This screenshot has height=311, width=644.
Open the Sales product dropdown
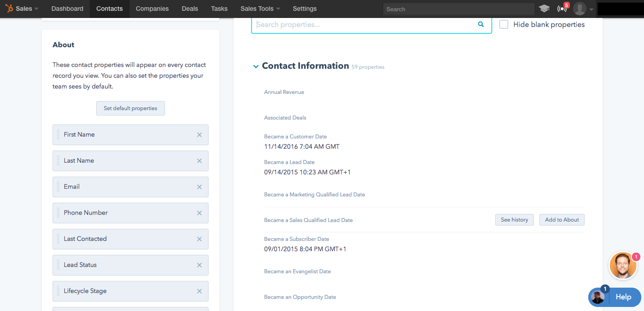coord(27,9)
